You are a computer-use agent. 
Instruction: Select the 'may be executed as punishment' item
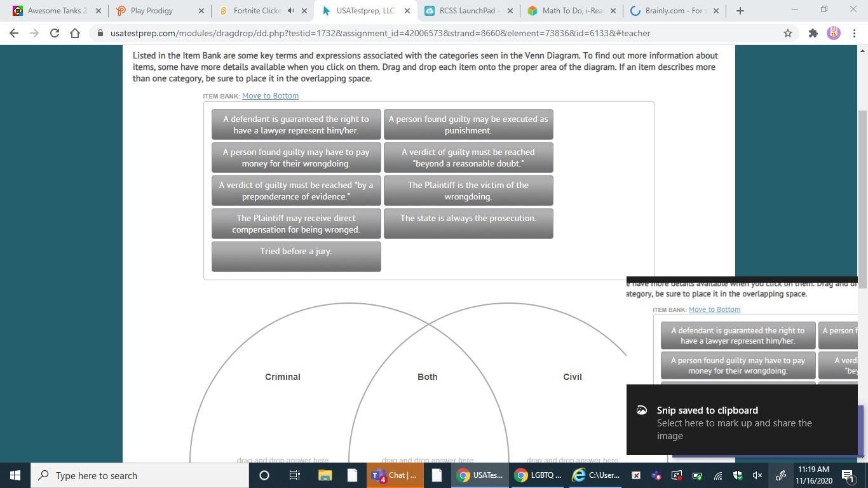(468, 125)
